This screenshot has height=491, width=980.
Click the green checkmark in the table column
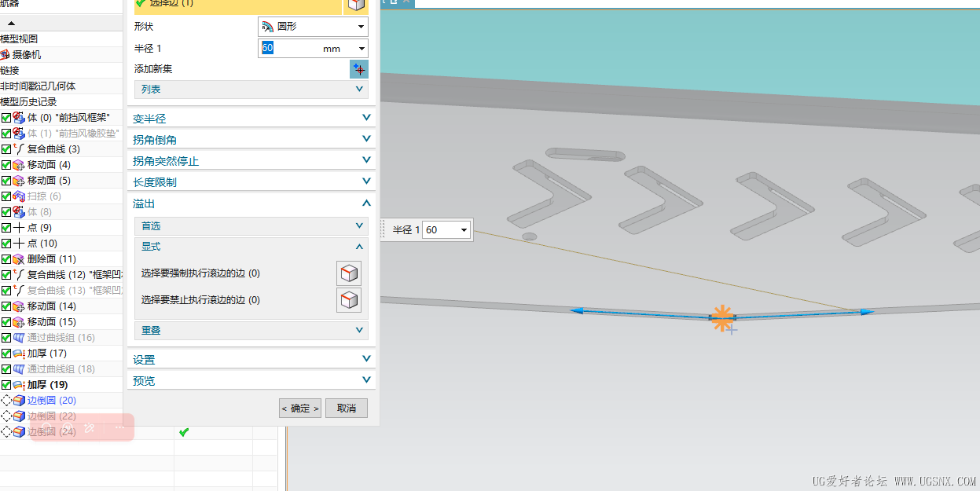click(x=184, y=432)
